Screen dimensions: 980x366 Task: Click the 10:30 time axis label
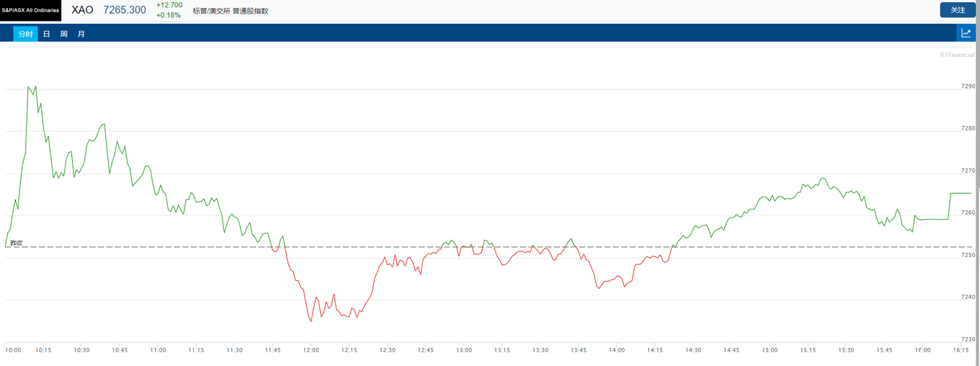click(x=81, y=350)
